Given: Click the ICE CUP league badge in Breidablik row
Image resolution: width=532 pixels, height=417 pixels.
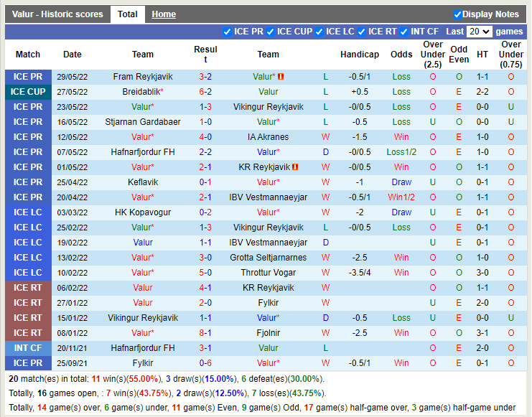Looking at the screenshot, I should 28,92.
